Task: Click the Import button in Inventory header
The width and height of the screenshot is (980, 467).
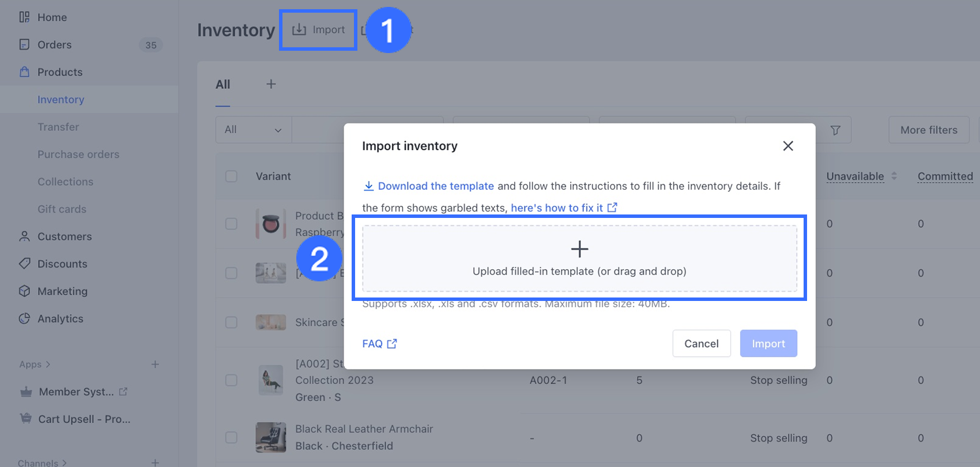Action: 318,29
